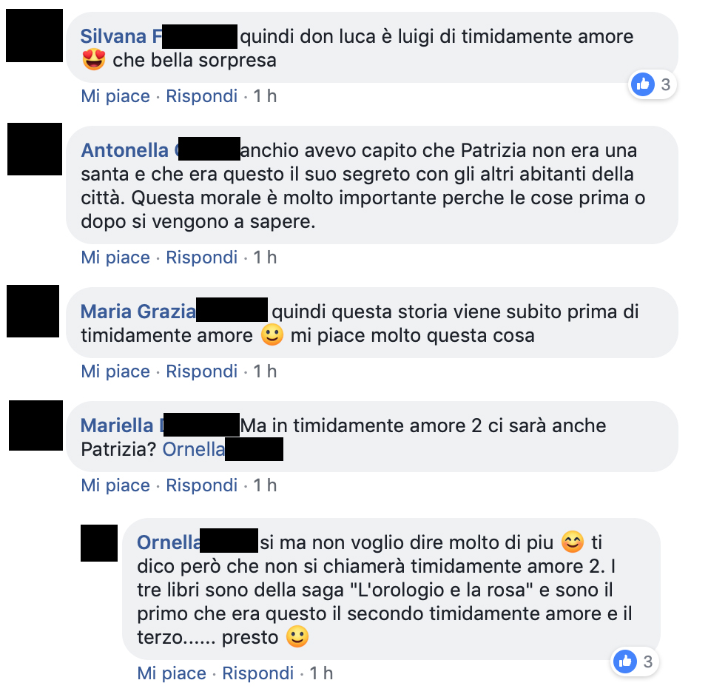728x700 pixels.
Task: Click the like reaction icon on Ornella's reply
Action: pos(625,661)
